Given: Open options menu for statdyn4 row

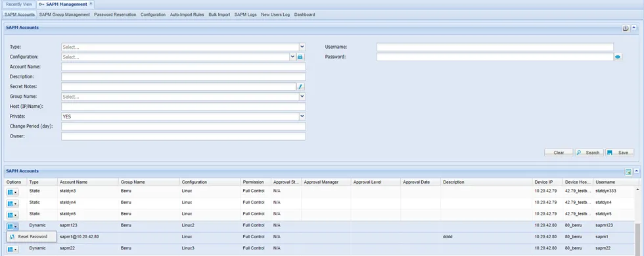Looking at the screenshot, I should 12,204.
